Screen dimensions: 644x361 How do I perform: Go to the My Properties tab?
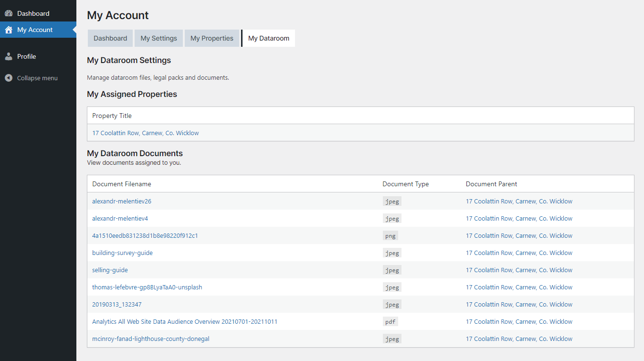point(211,38)
